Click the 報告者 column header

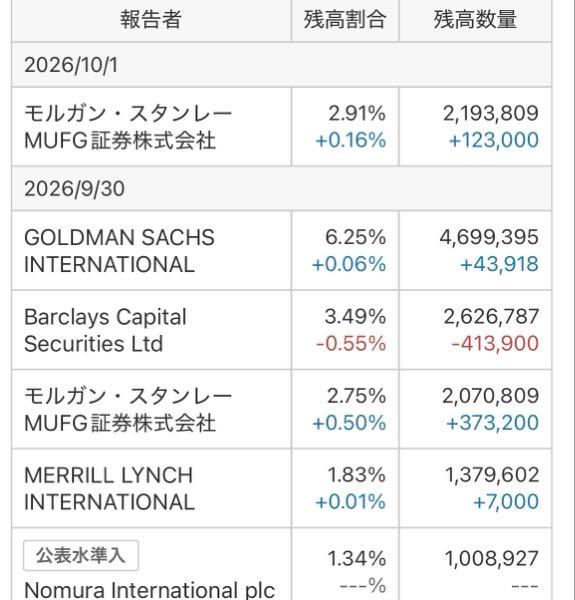point(151,20)
